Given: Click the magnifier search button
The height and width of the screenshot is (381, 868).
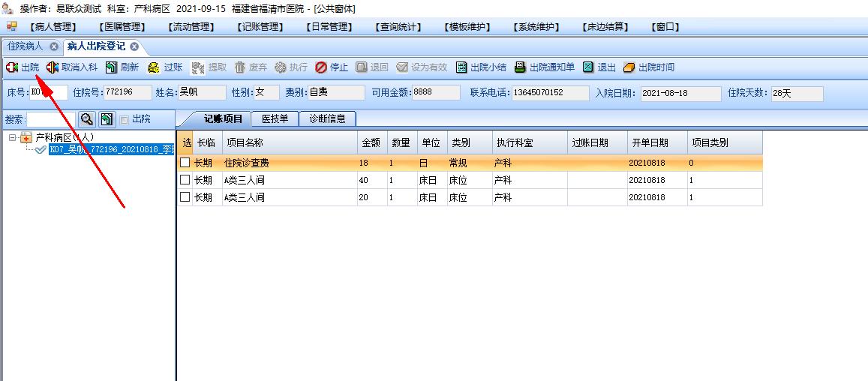Looking at the screenshot, I should pos(88,119).
